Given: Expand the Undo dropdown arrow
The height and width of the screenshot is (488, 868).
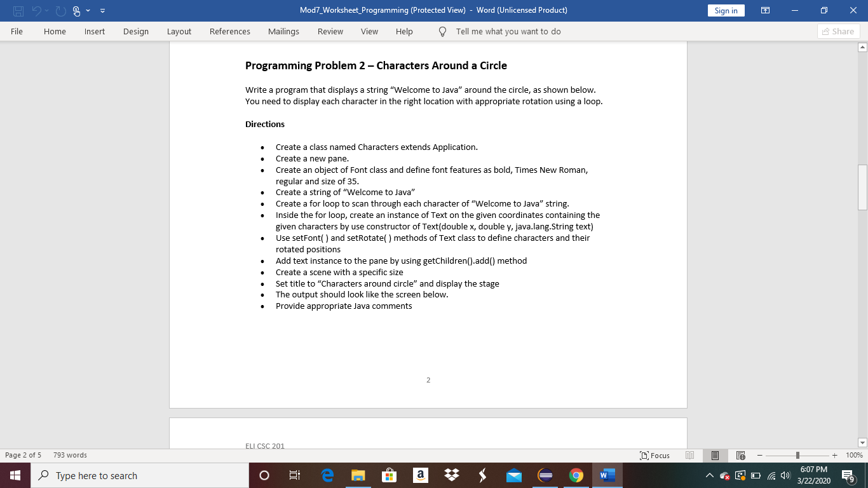Looking at the screenshot, I should pos(47,10).
